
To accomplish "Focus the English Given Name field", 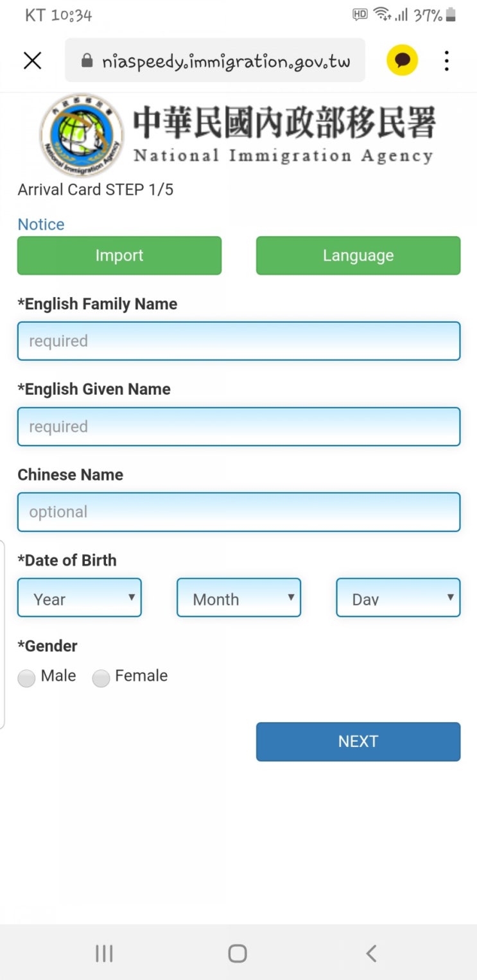I will [239, 426].
